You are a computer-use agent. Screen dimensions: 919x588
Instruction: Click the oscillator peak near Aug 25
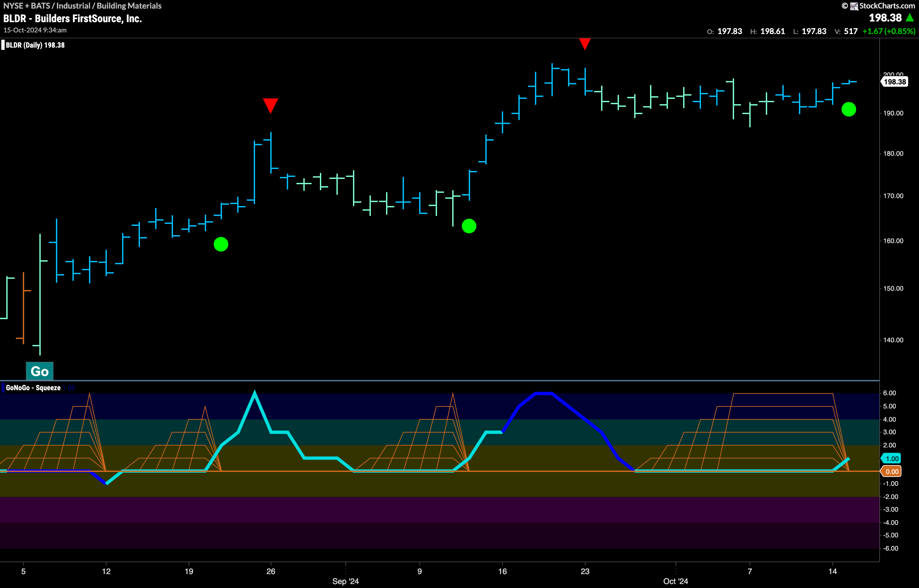(x=255, y=393)
